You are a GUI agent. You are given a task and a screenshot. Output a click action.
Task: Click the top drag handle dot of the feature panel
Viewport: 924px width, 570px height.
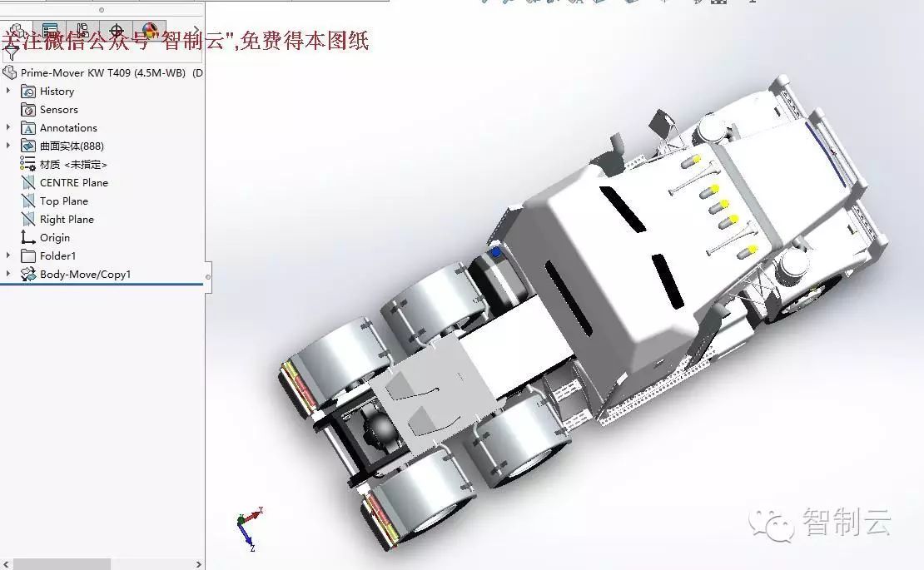[102, 10]
